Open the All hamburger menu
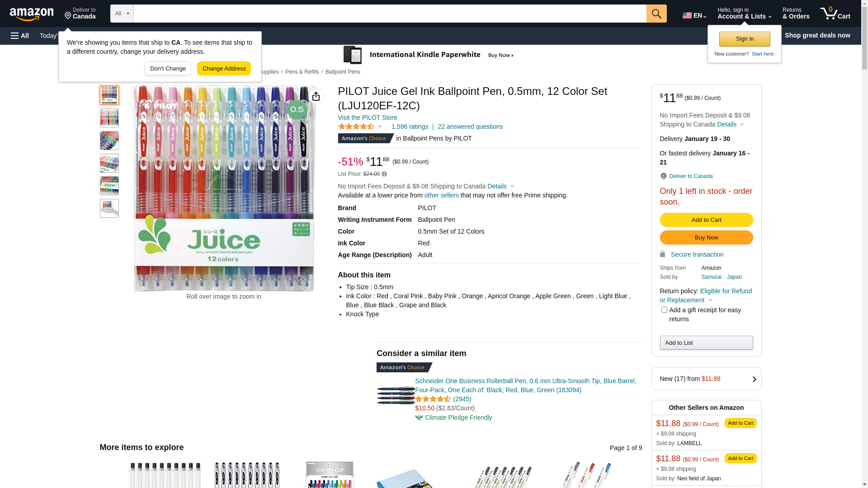The image size is (868, 488). 20,36
